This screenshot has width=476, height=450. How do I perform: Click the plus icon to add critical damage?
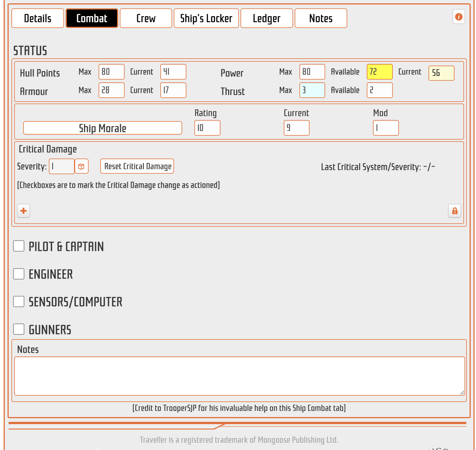click(24, 211)
